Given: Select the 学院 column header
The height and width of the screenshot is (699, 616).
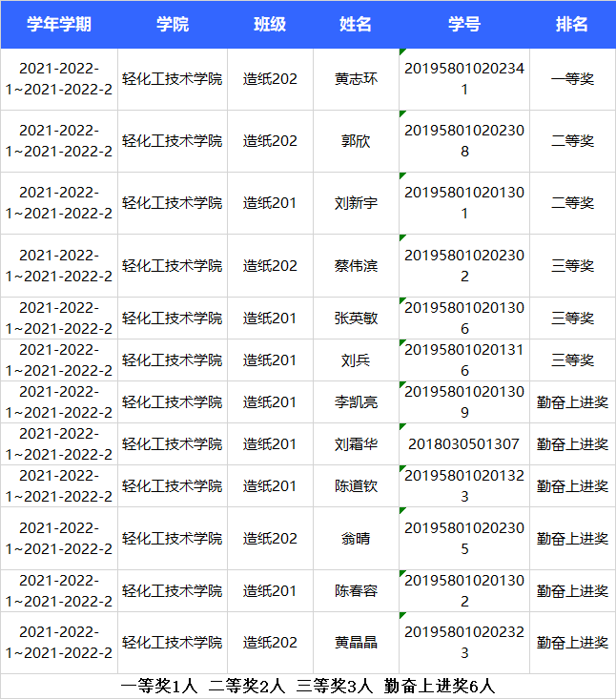Looking at the screenshot, I should click(x=173, y=25).
